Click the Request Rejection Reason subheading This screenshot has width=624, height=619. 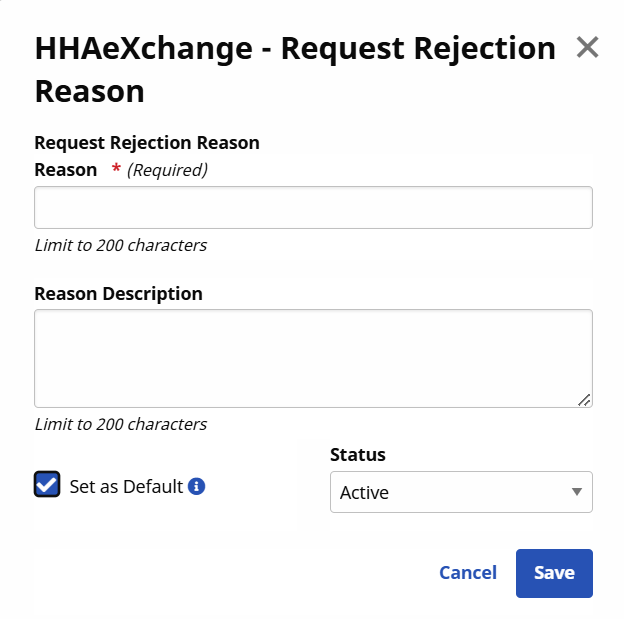click(x=147, y=143)
